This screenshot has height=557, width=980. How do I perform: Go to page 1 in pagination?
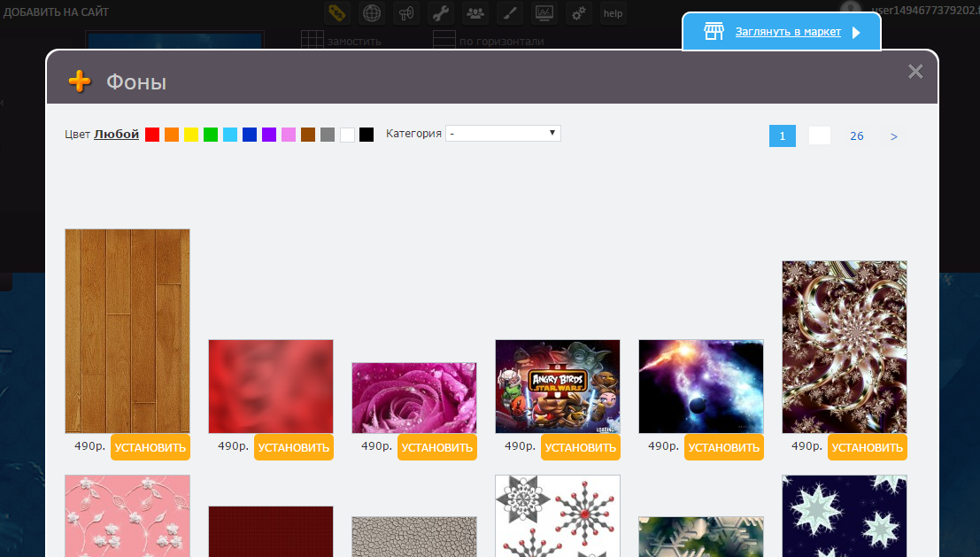coord(783,135)
